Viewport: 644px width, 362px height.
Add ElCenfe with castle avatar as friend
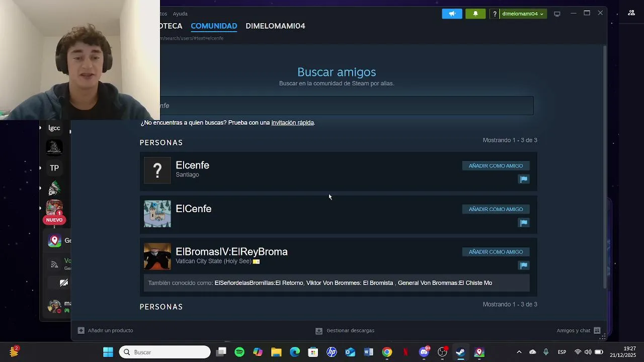[496, 209]
